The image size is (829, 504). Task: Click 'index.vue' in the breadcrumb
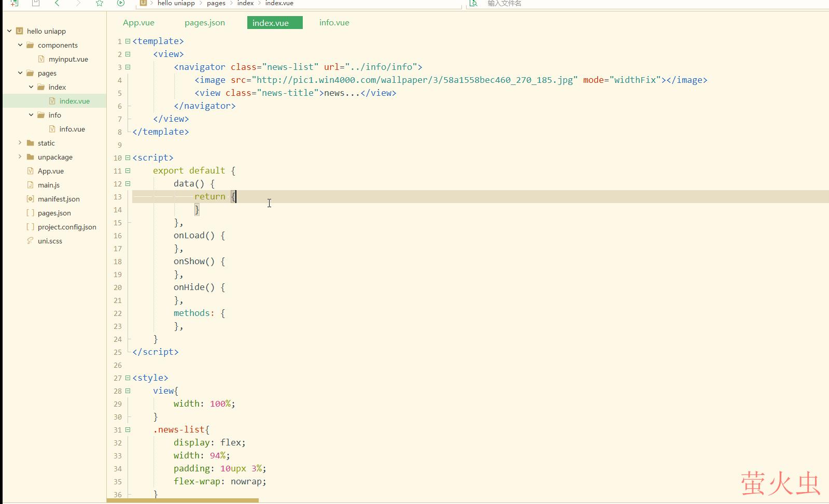279,3
